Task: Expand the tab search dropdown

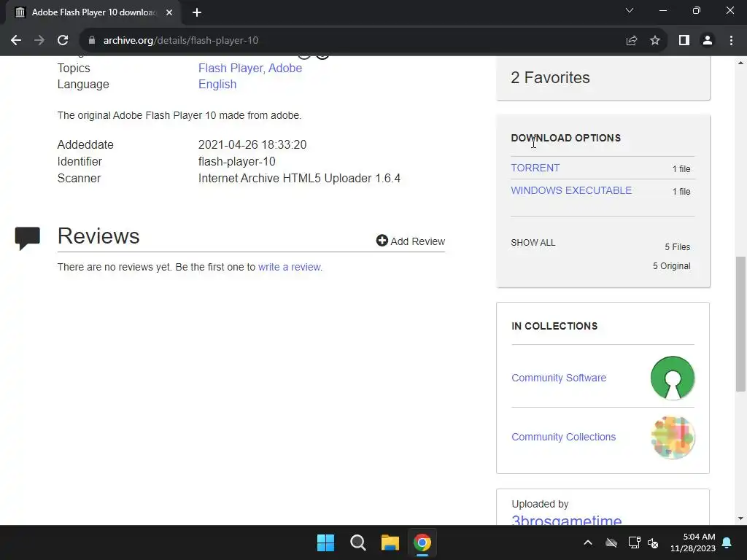Action: pos(630,10)
